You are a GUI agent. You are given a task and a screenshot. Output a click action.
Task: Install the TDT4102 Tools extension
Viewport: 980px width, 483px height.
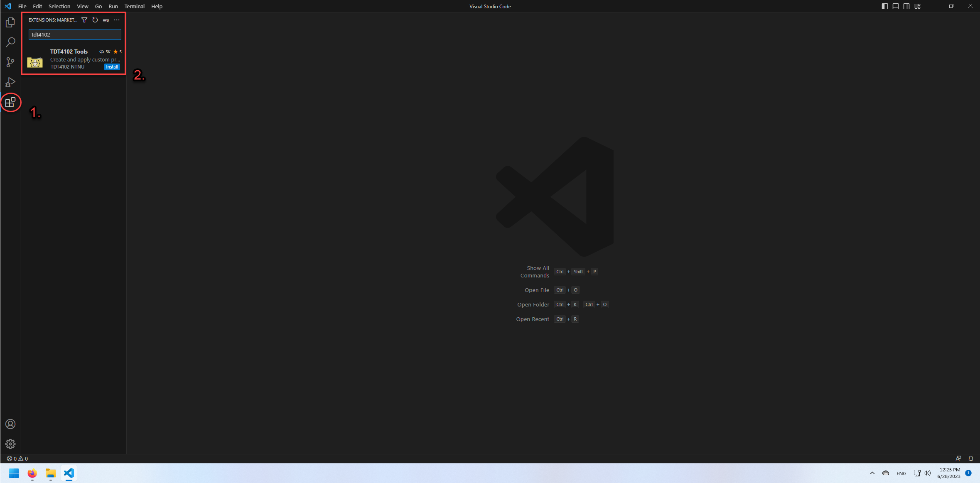pyautogui.click(x=112, y=67)
